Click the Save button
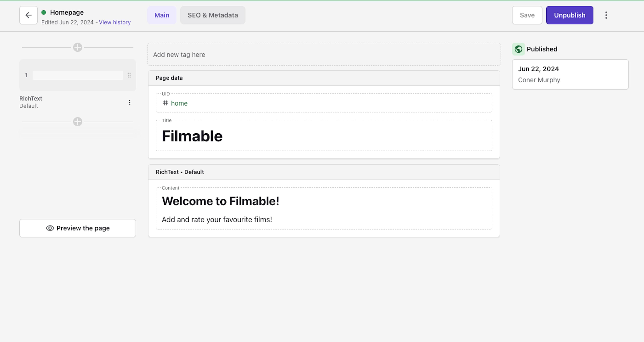This screenshot has height=342, width=644. point(527,15)
